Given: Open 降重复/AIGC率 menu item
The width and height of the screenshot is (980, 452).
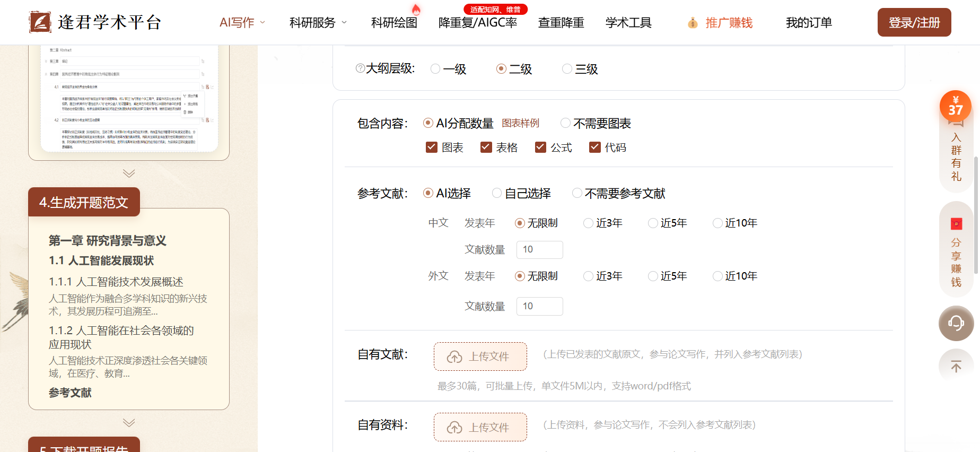Looking at the screenshot, I should [478, 23].
